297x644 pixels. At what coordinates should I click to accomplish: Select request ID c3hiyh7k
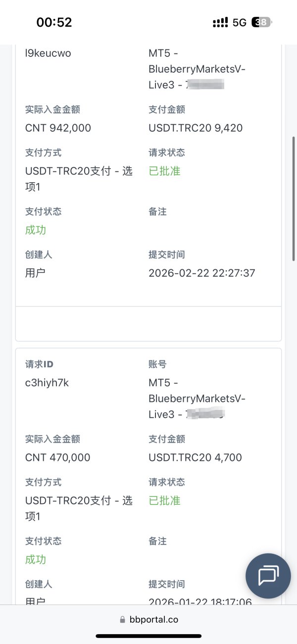[47, 383]
